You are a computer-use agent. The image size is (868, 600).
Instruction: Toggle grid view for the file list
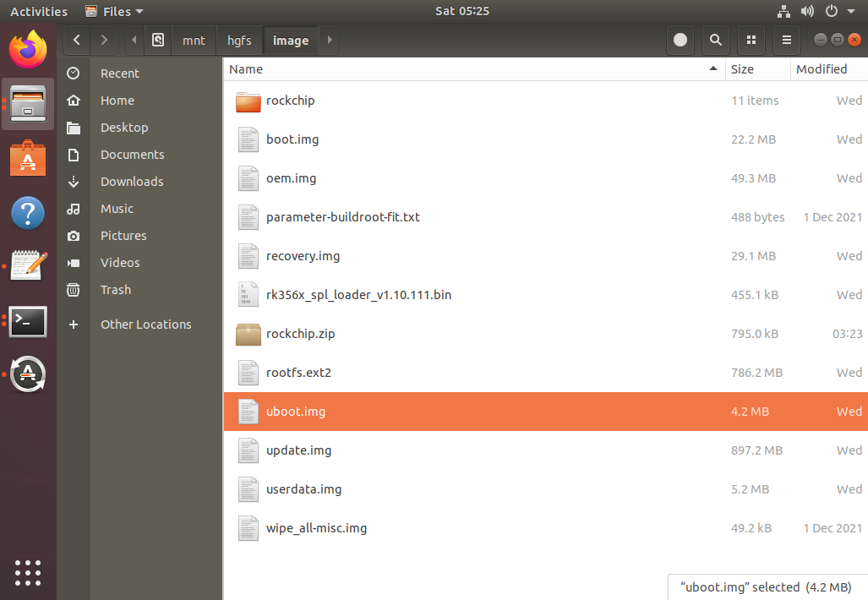click(x=751, y=40)
